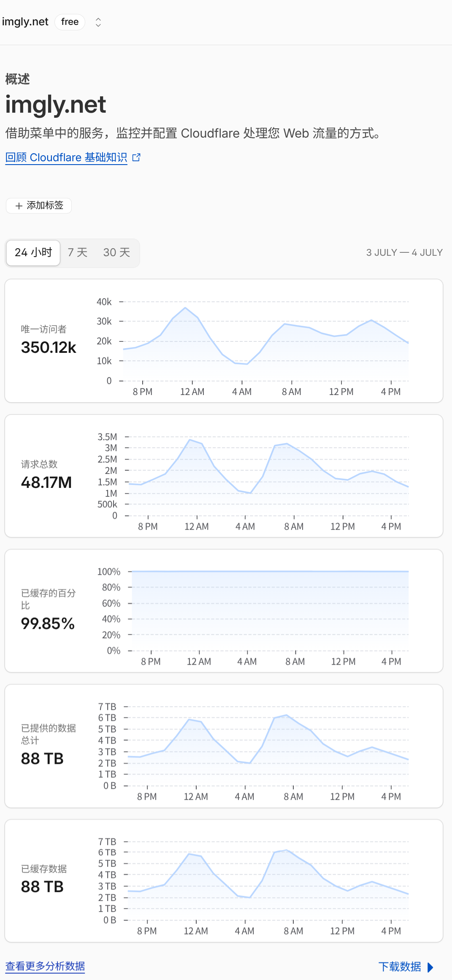Click the 已缓存的百分比 chart area
This screenshot has width=452, height=980.
tap(271, 611)
